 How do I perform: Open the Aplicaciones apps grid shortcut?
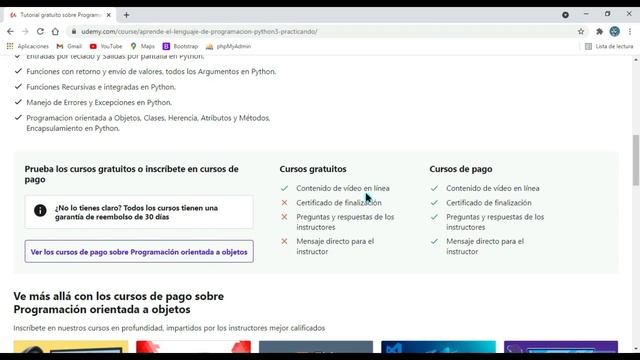pos(27,47)
